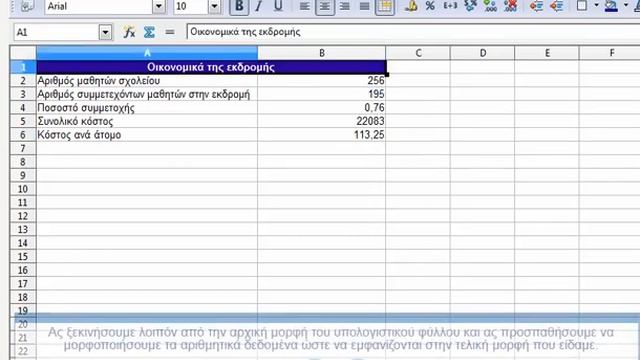Click the font size field showing 10
640x360 pixels.
coord(191,7)
